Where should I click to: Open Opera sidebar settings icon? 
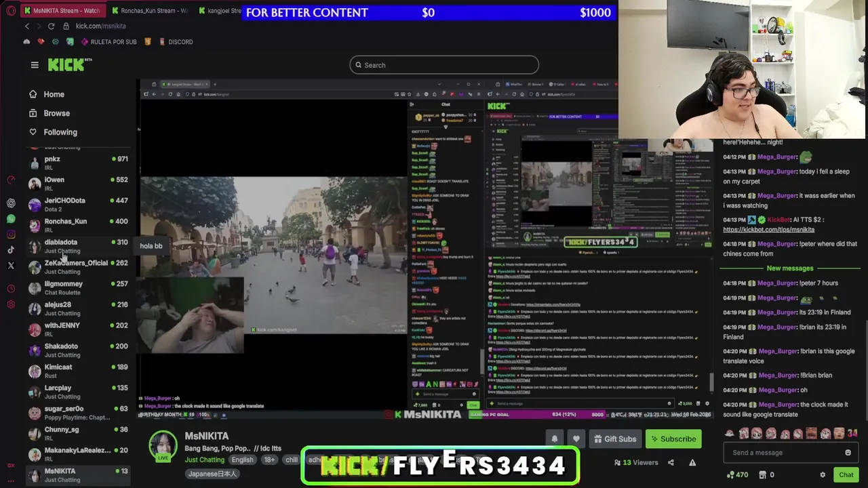[x=11, y=304]
